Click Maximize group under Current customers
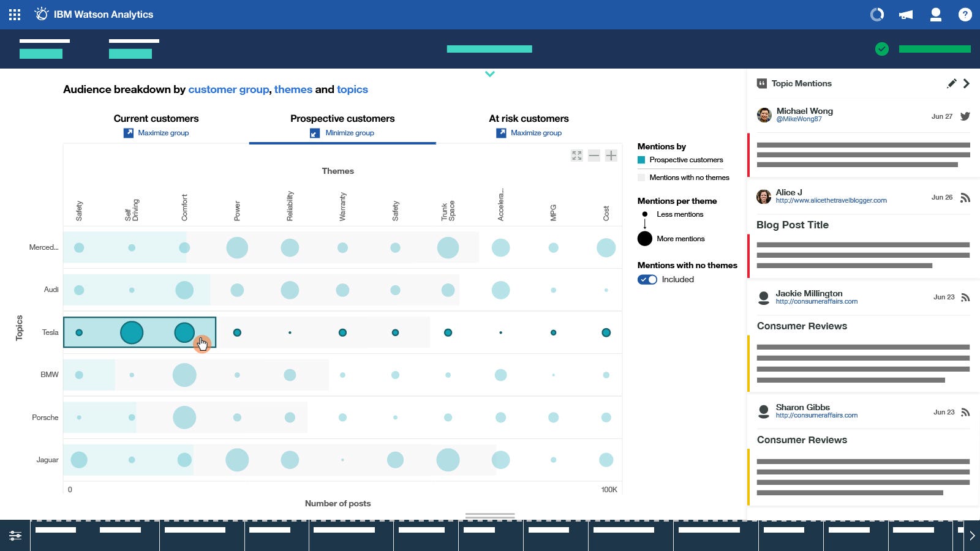The height and width of the screenshot is (551, 980). click(x=163, y=133)
